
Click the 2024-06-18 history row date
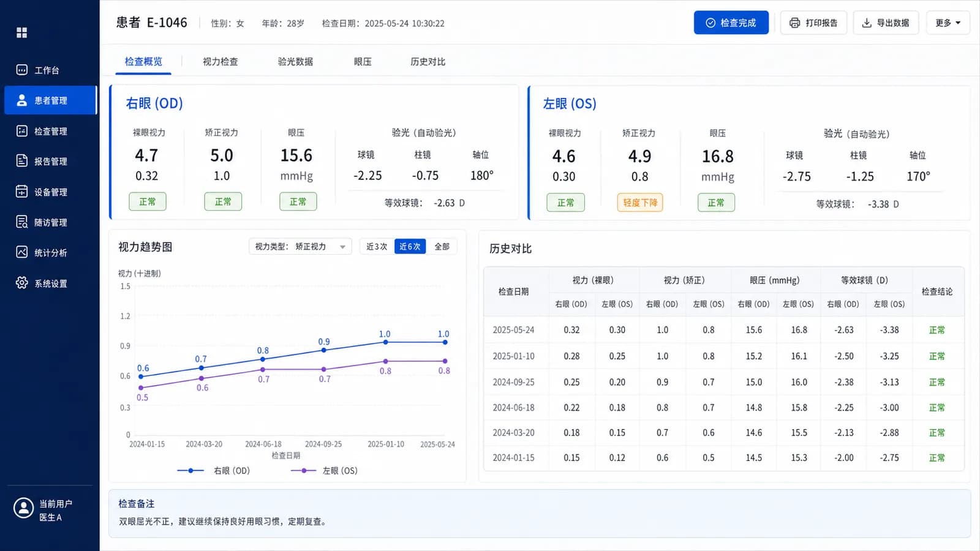pyautogui.click(x=513, y=407)
